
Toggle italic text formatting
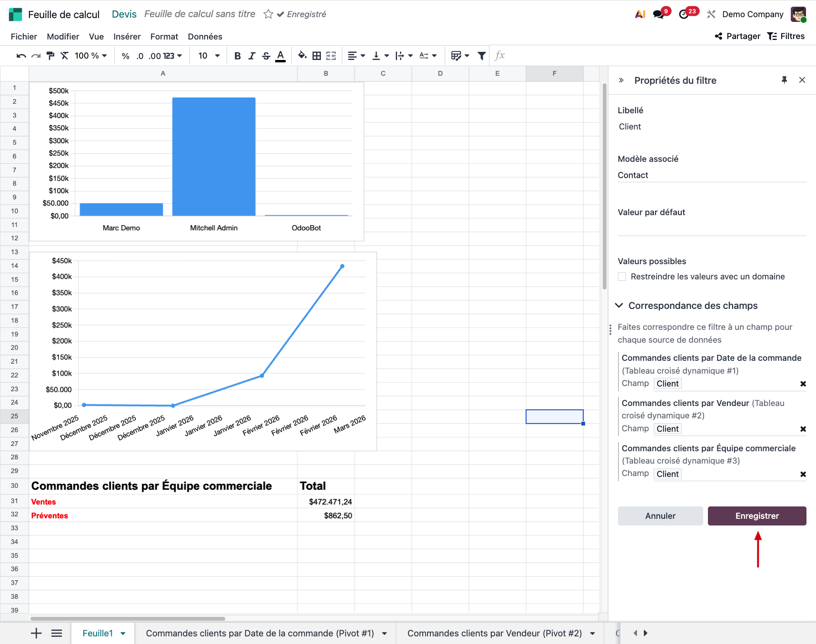pos(252,56)
